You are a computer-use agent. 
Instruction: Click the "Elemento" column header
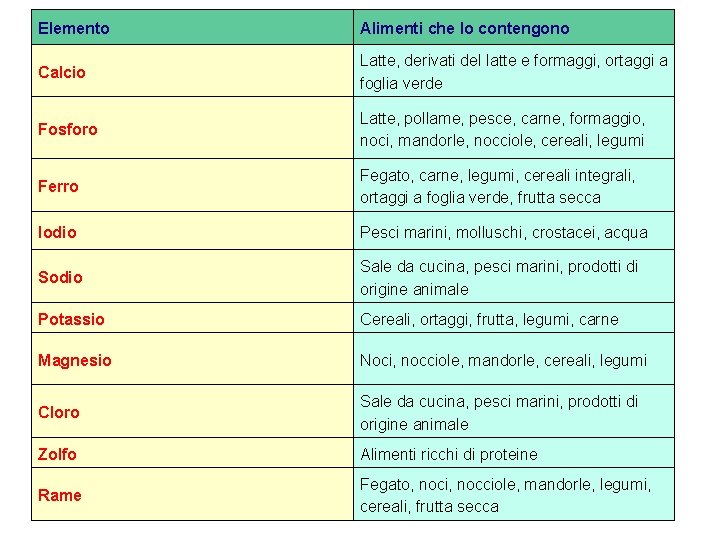(x=74, y=28)
